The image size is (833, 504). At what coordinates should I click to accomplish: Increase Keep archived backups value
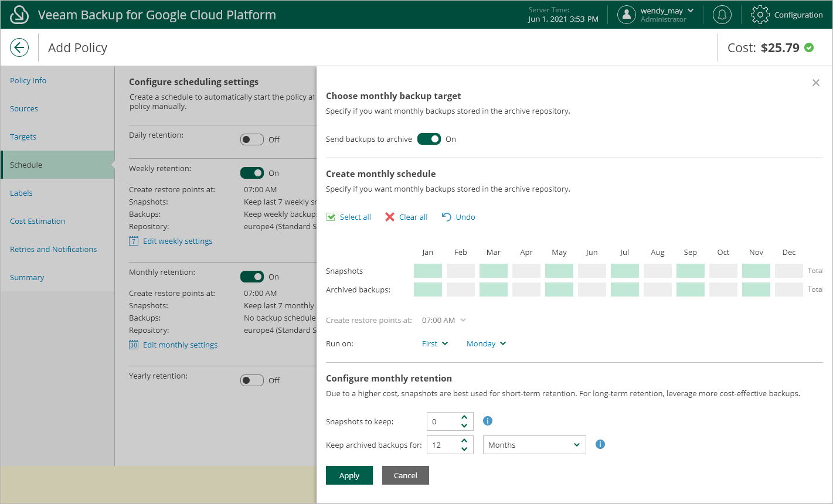[464, 441]
